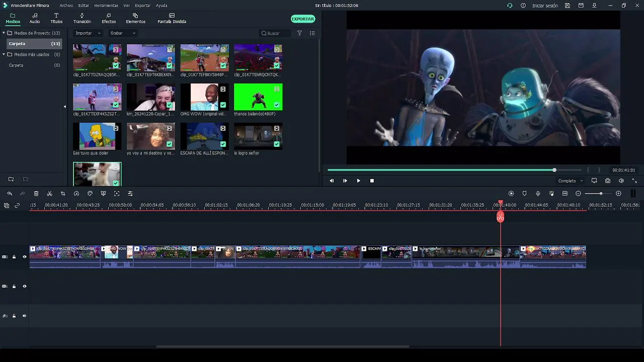Viewport: 644px width, 362px height.
Task: Open the color palette correction tool
Action: click(x=90, y=194)
